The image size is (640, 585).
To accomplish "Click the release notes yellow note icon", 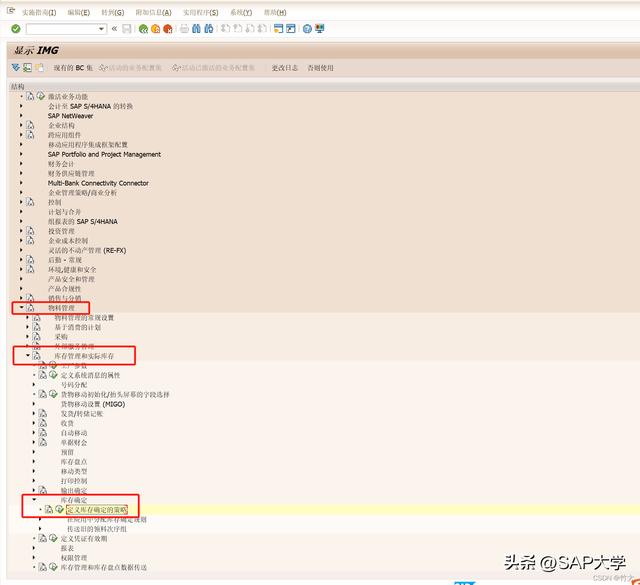I will pos(39,67).
